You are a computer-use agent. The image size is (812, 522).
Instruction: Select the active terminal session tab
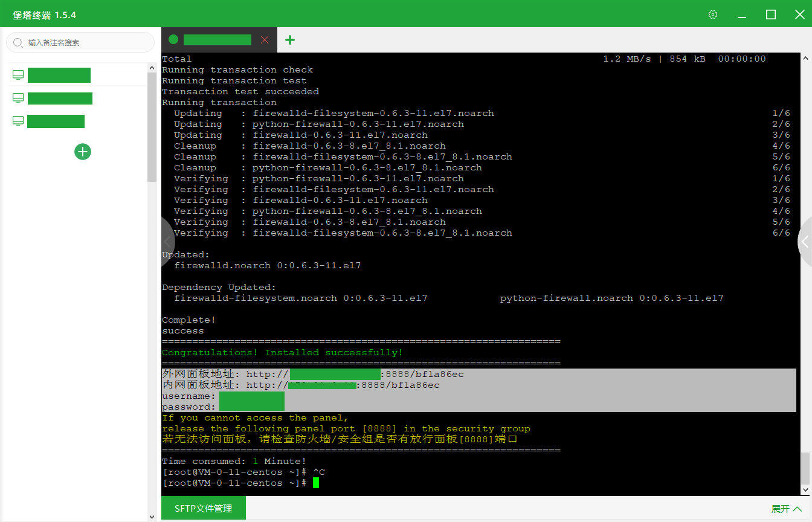(219, 40)
